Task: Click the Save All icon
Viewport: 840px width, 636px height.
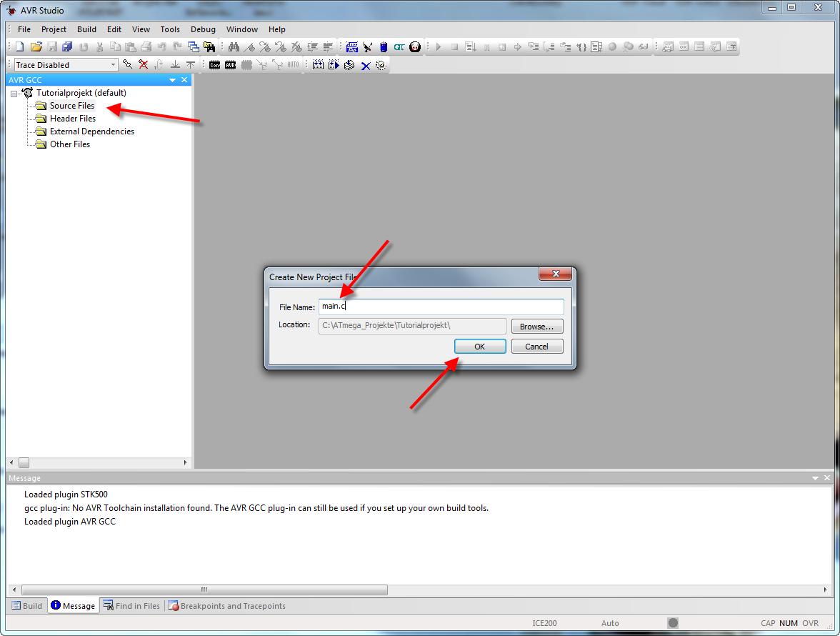Action: coord(67,47)
